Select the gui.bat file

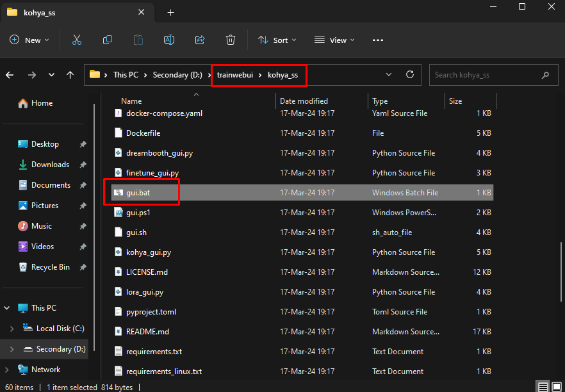click(138, 193)
